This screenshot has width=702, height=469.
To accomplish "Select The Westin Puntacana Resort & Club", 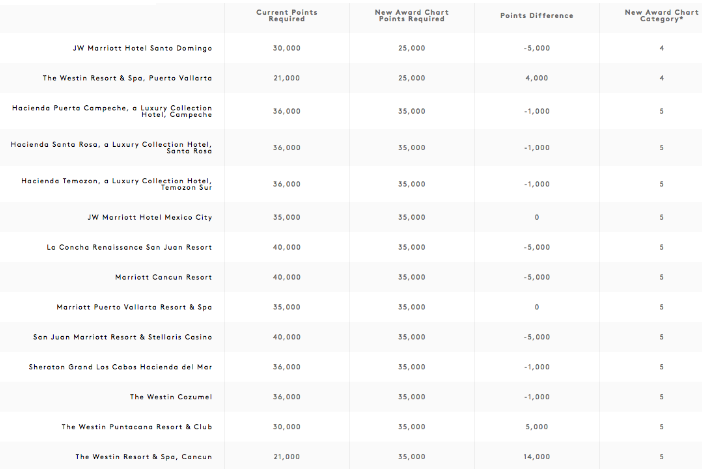I will click(136, 427).
